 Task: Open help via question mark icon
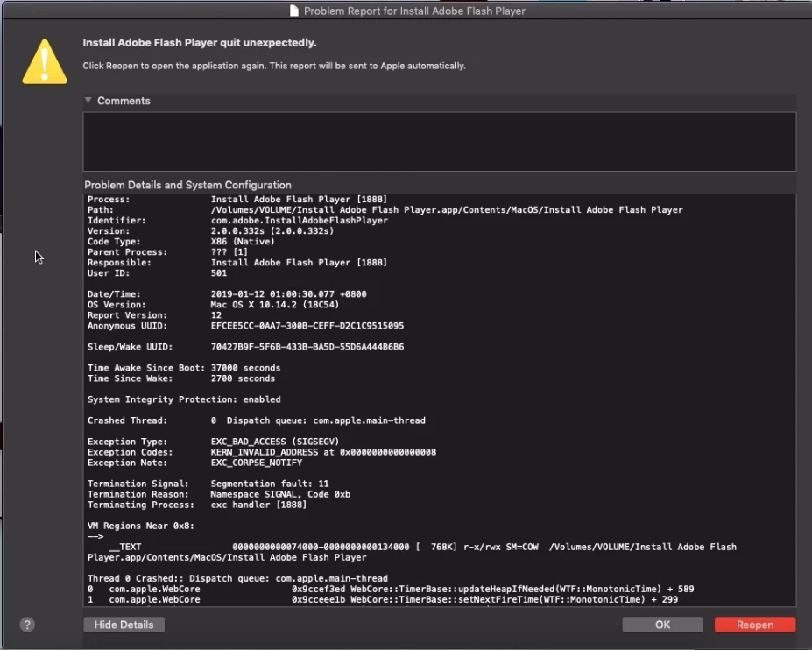click(27, 625)
